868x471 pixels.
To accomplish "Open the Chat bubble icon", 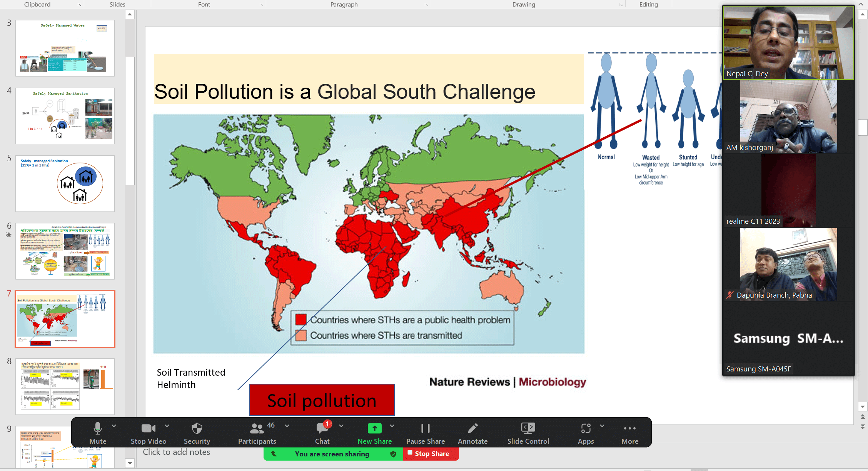I will (x=322, y=428).
